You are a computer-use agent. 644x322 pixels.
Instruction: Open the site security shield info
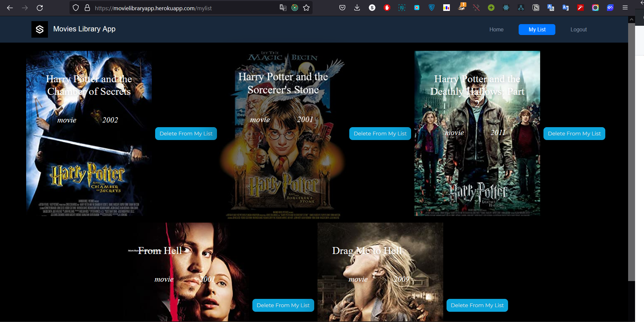pos(76,8)
